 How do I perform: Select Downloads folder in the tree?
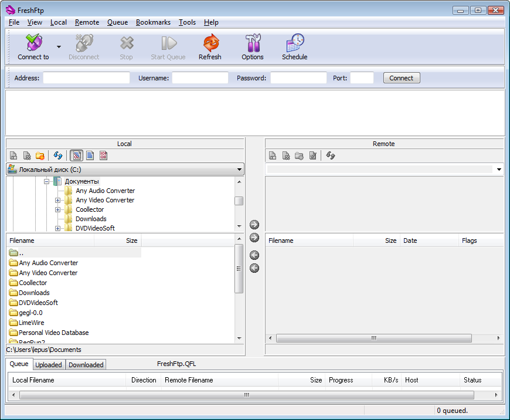coord(91,219)
